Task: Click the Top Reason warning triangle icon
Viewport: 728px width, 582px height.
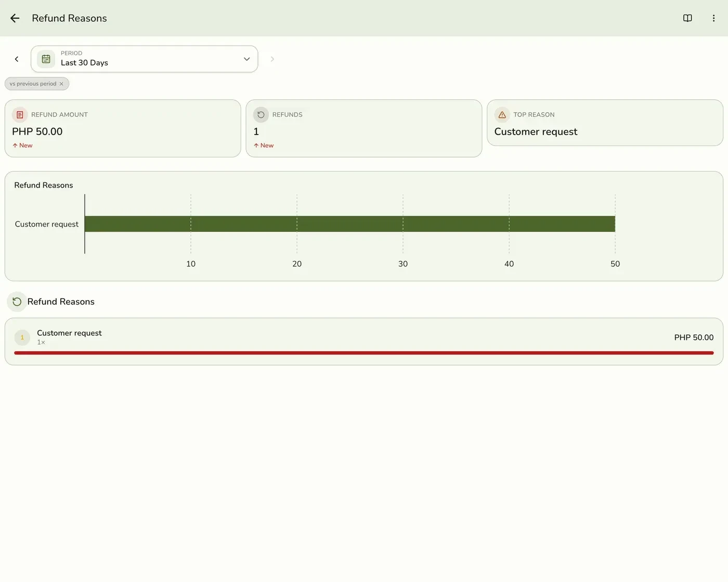Action: click(x=502, y=114)
